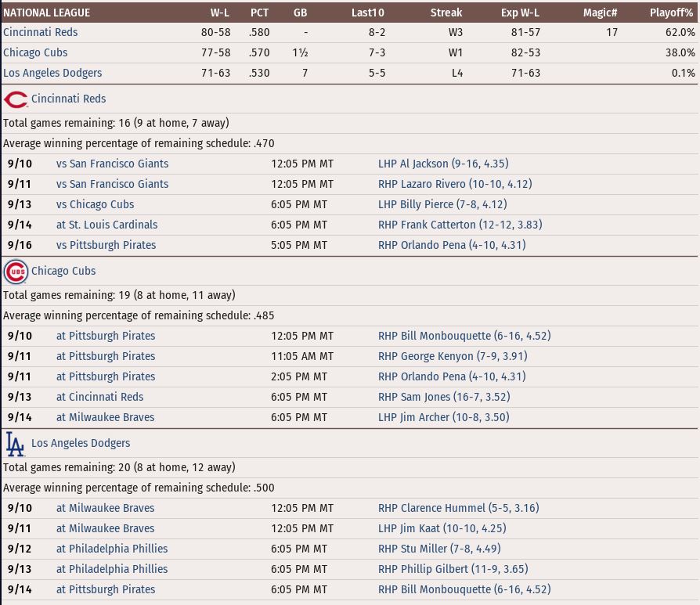The height and width of the screenshot is (605, 700).
Task: Select the Reds magic number 17
Action: coord(612,32)
